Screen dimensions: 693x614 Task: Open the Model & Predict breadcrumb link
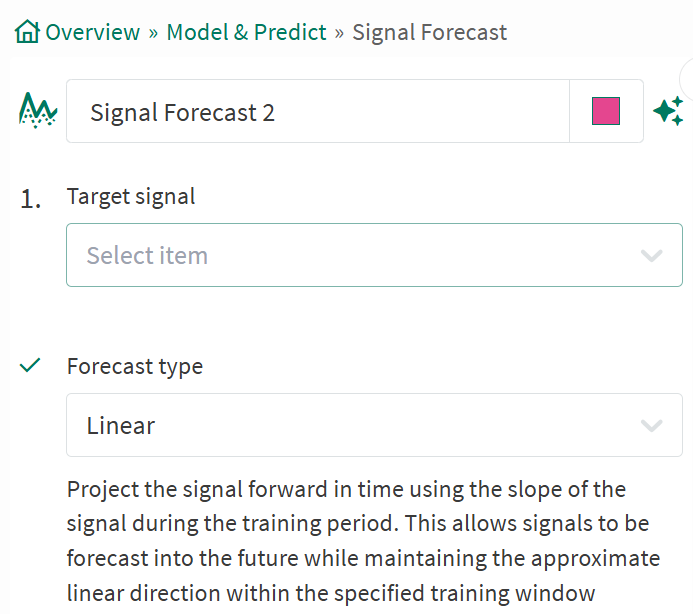(x=246, y=32)
